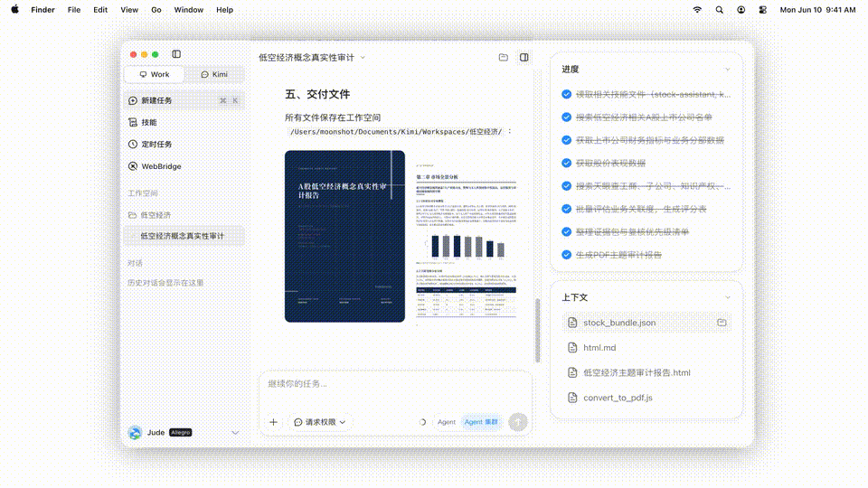Open the report page preview with bar chart
Image resolution: width=868 pixels, height=488 pixels.
click(467, 243)
